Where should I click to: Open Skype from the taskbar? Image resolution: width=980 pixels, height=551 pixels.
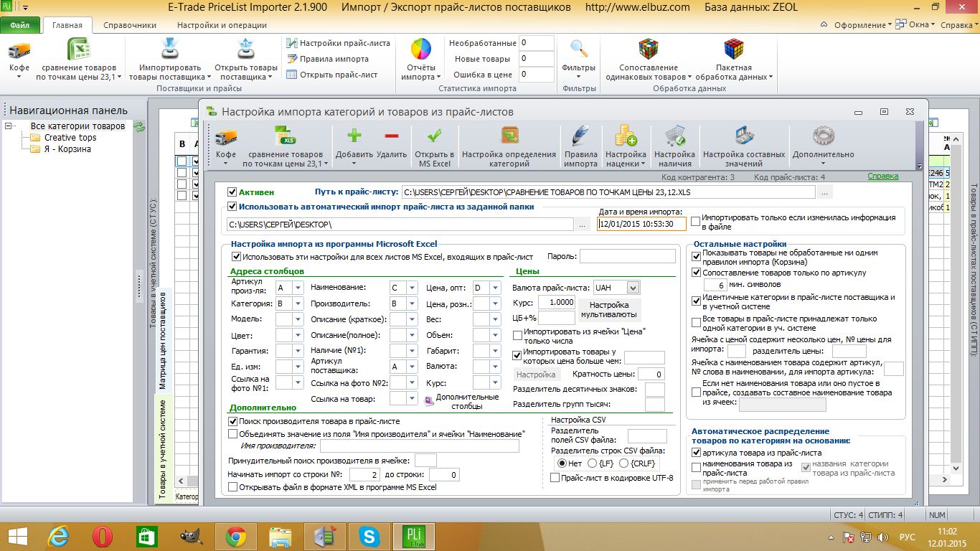[x=369, y=536]
